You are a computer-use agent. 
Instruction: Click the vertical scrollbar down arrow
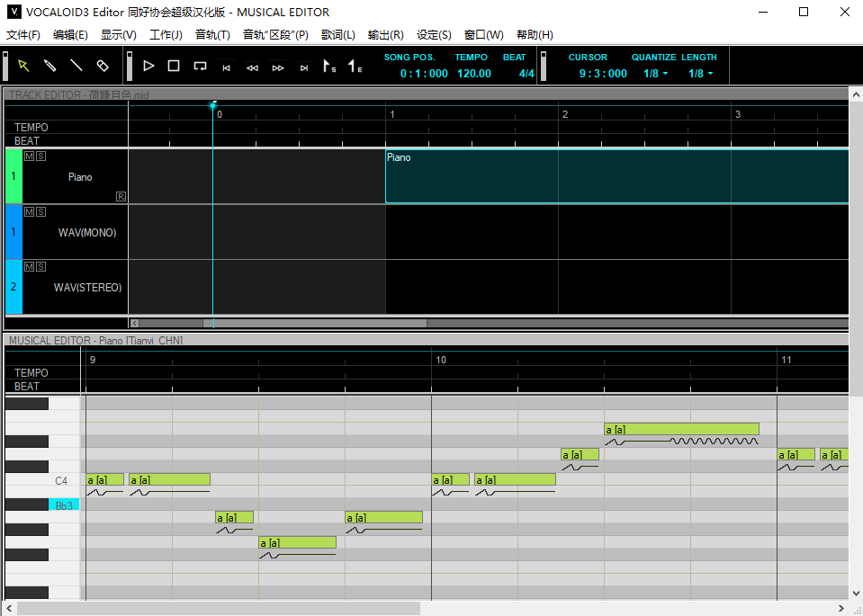[x=856, y=594]
